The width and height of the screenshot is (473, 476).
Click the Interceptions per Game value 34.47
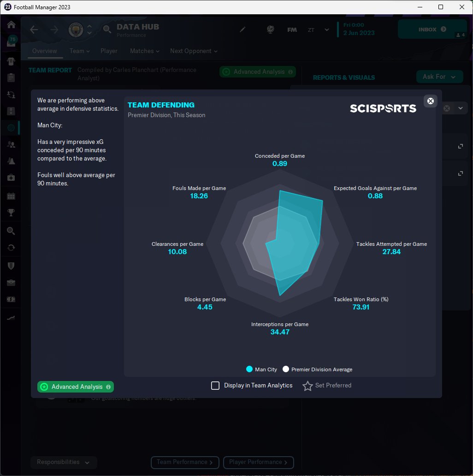(x=280, y=332)
